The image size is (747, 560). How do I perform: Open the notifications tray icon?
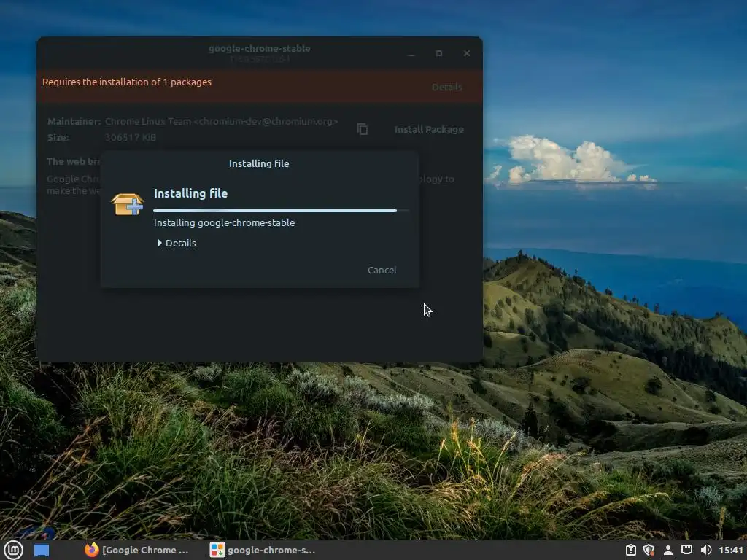point(631,550)
